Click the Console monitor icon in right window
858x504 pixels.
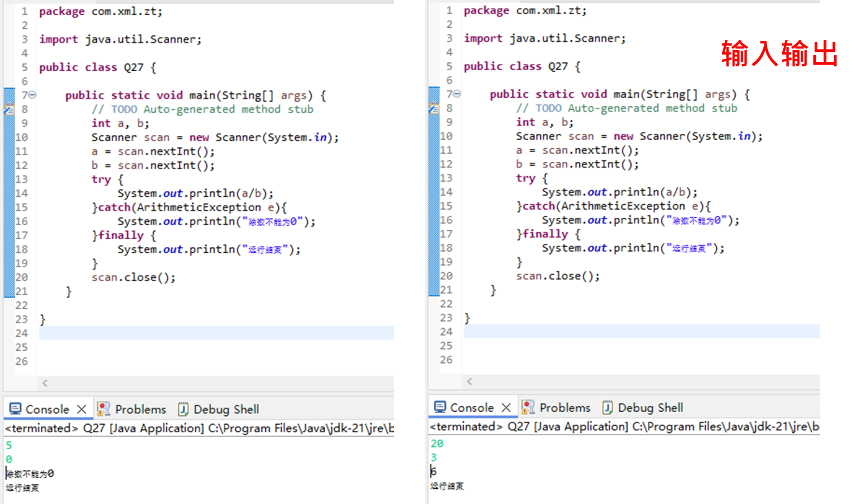pos(440,407)
